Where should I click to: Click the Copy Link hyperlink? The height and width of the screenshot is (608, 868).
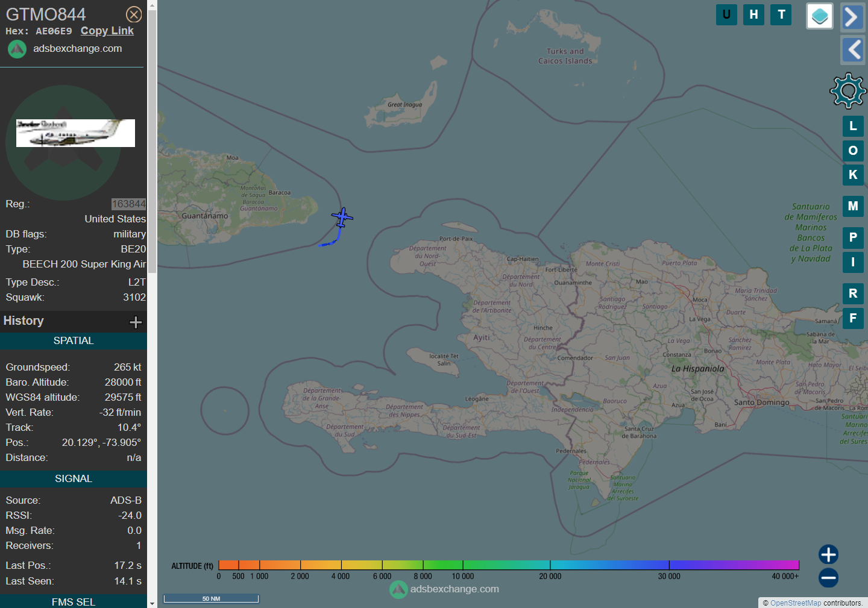point(107,31)
